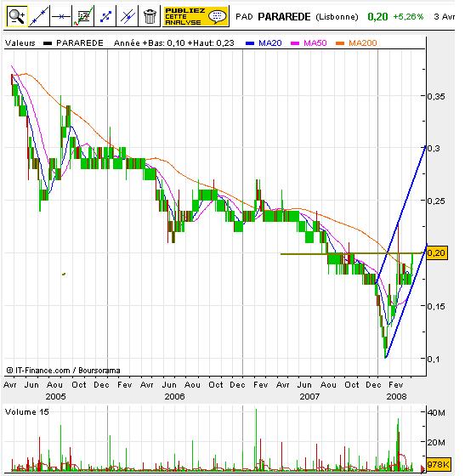Click the 0,35 price axis label
The width and height of the screenshot is (465, 476).
tap(436, 97)
